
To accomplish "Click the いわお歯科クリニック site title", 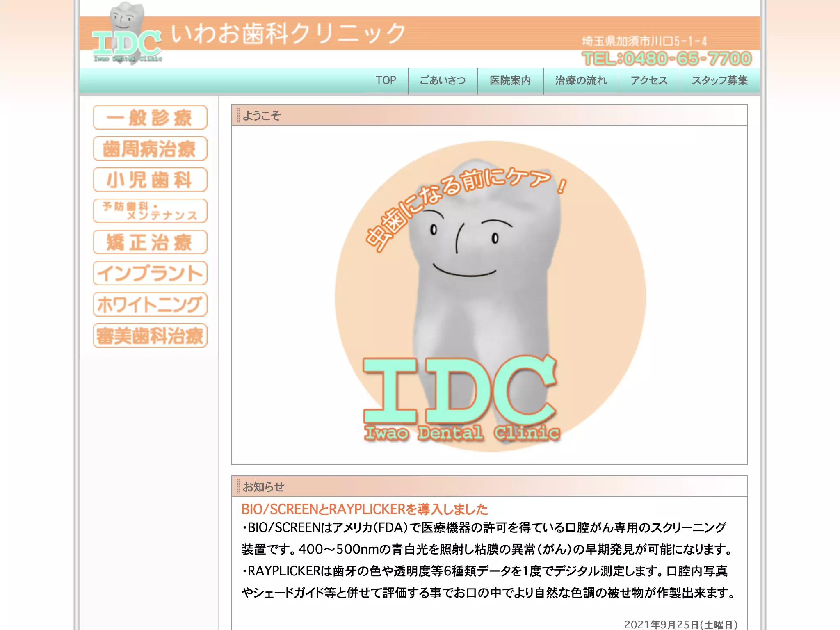I will (288, 33).
